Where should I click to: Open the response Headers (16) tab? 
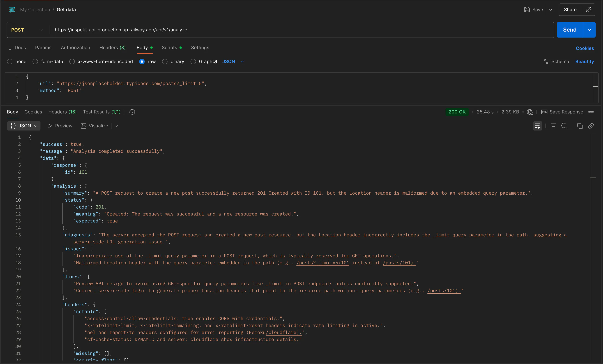click(x=62, y=112)
